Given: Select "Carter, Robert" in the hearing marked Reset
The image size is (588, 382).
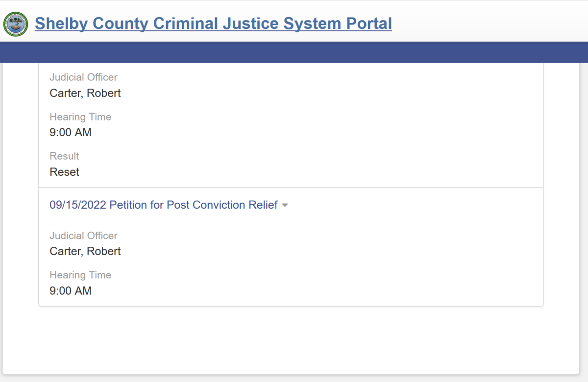Looking at the screenshot, I should (85, 93).
